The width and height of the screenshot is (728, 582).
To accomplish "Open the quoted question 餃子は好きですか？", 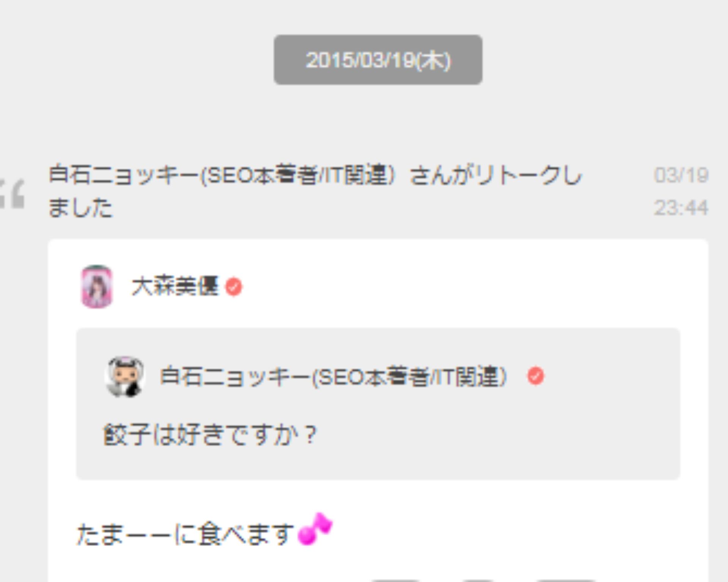I will pyautogui.click(x=210, y=434).
